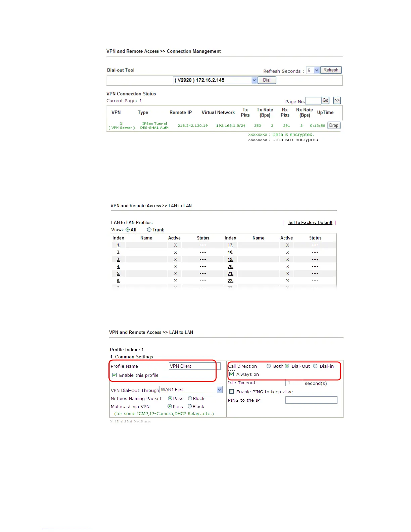Open LAN-to-LAN profile index 20
Image resolution: width=411 pixels, height=532 pixels.
pyautogui.click(x=230, y=266)
